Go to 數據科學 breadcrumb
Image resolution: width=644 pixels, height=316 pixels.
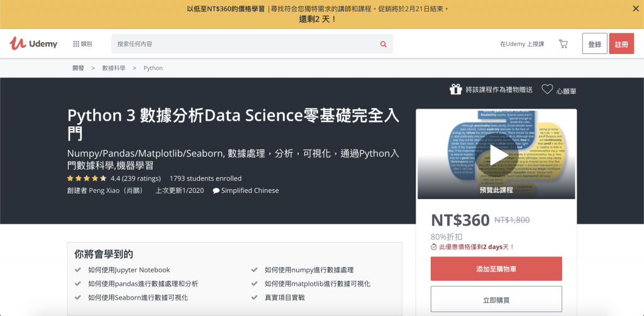tap(113, 68)
